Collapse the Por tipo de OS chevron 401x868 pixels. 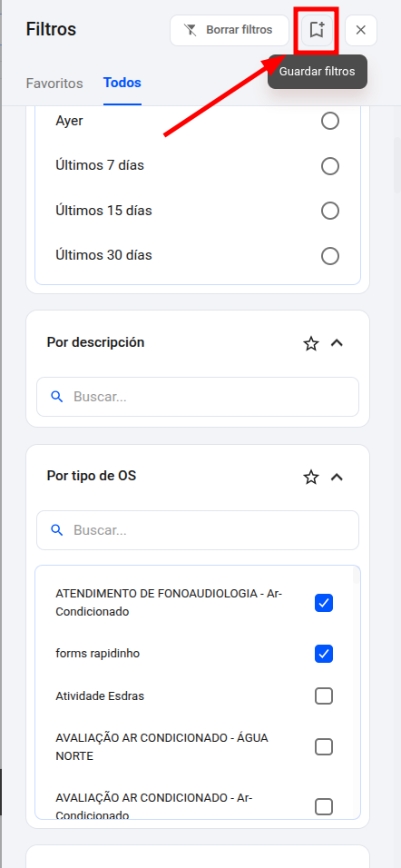tap(337, 477)
